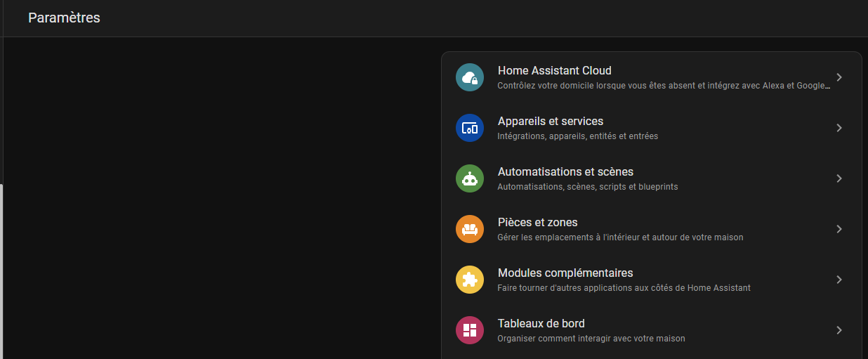Open the chevron for Appareils et services

[839, 128]
